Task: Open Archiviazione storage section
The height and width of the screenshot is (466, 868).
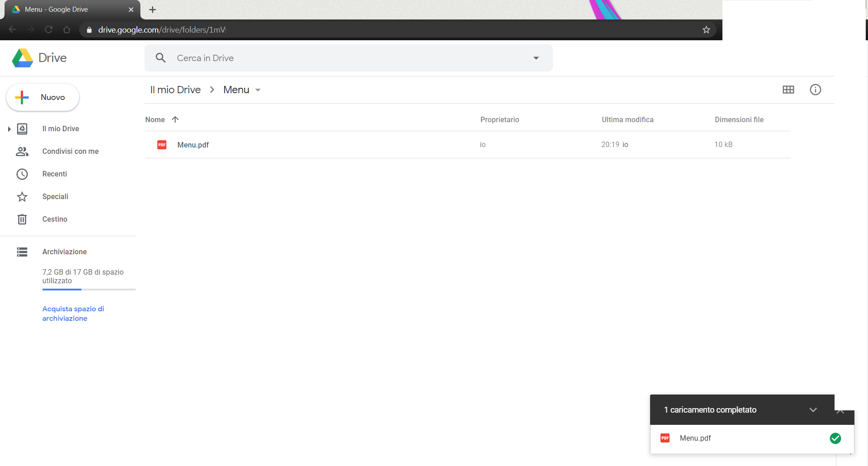Action: (x=64, y=252)
